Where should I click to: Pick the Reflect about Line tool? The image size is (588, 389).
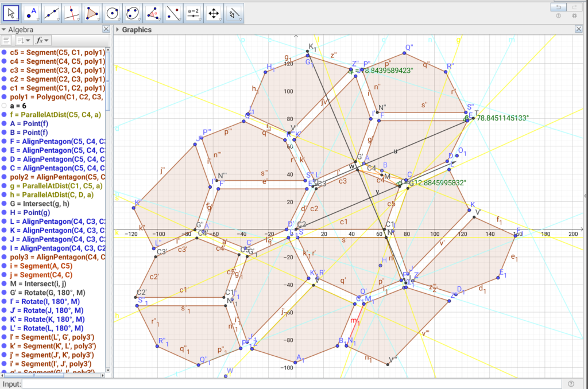point(173,12)
